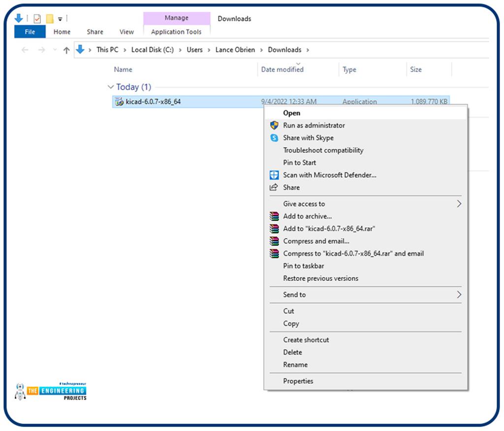
Task: Click the Microsoft Defender shield icon
Action: pyautogui.click(x=274, y=175)
